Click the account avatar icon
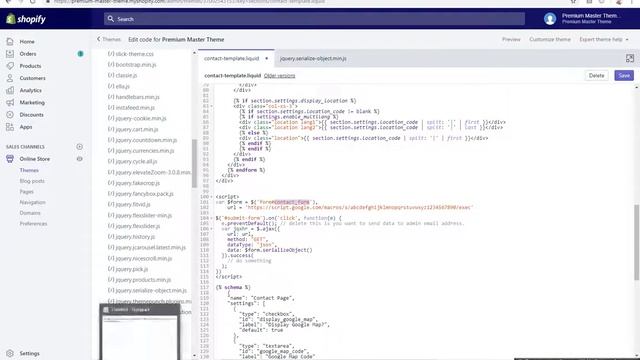Screen dimensions: 640x360 click(x=550, y=19)
